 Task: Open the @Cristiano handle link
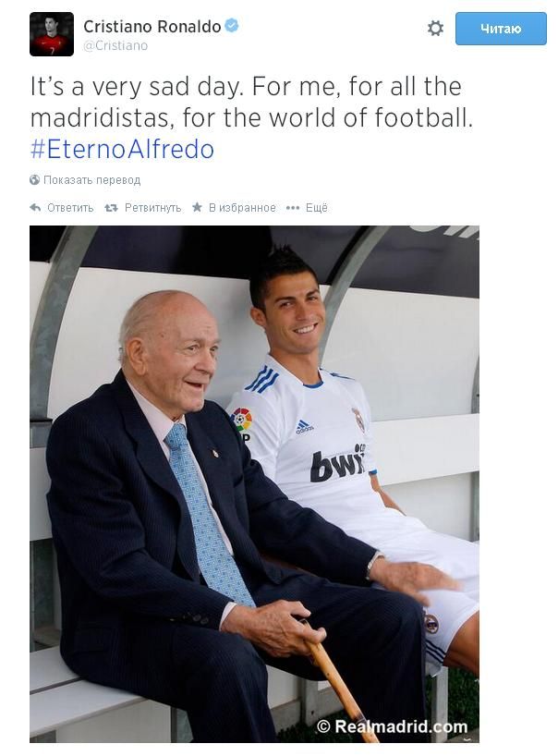point(115,46)
